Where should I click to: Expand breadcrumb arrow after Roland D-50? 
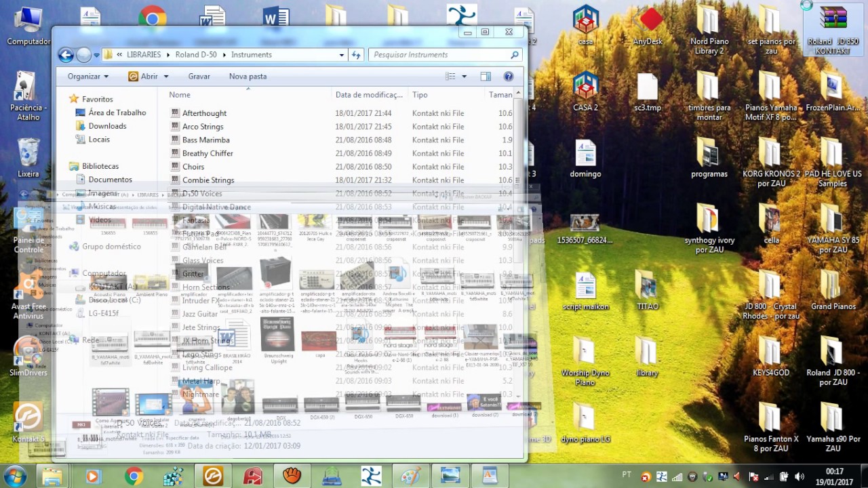pyautogui.click(x=224, y=55)
